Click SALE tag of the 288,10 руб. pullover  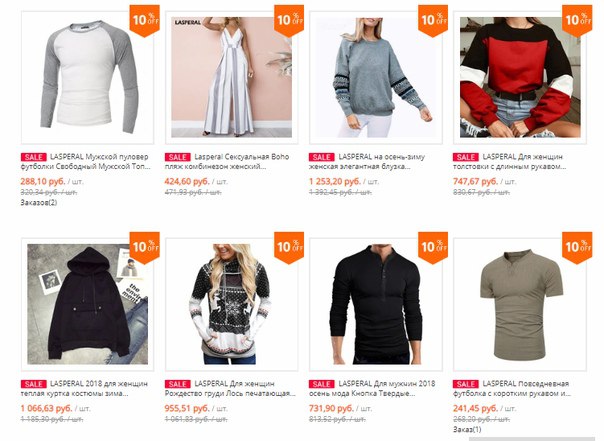tap(34, 157)
